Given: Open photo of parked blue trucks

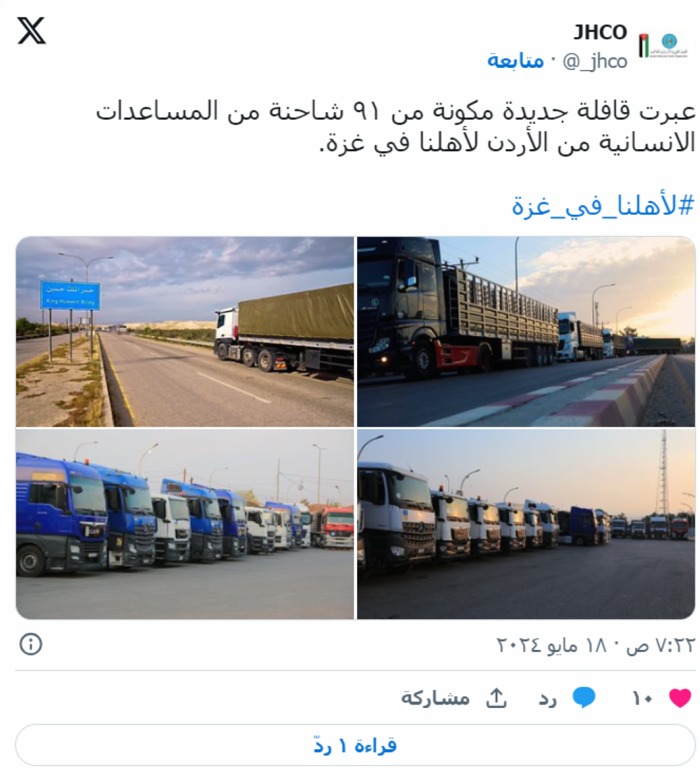Looking at the screenshot, I should click(185, 525).
